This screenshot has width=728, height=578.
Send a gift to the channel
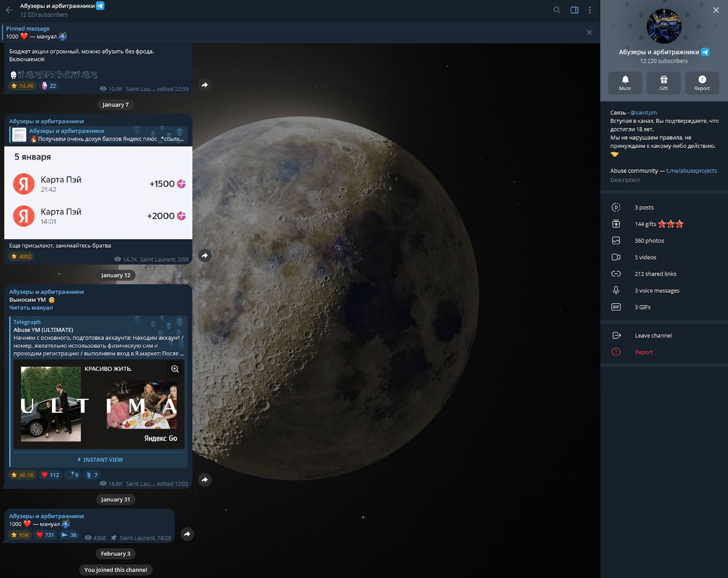pos(663,83)
